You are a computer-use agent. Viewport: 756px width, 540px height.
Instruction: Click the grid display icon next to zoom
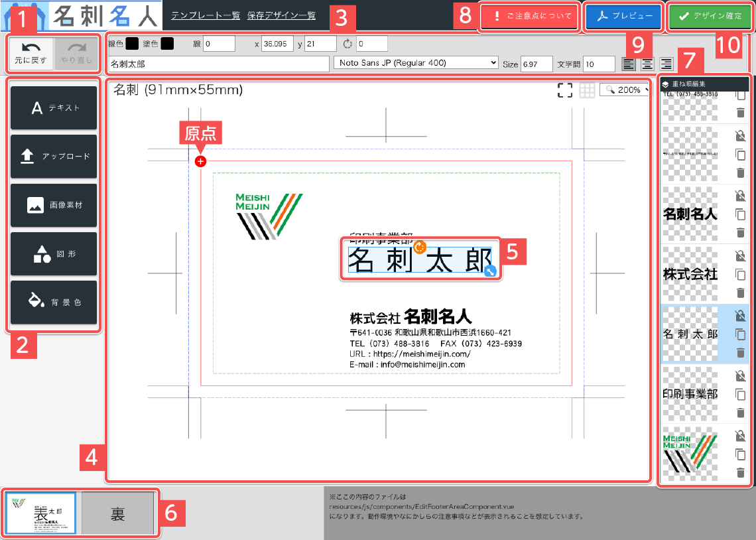click(587, 90)
